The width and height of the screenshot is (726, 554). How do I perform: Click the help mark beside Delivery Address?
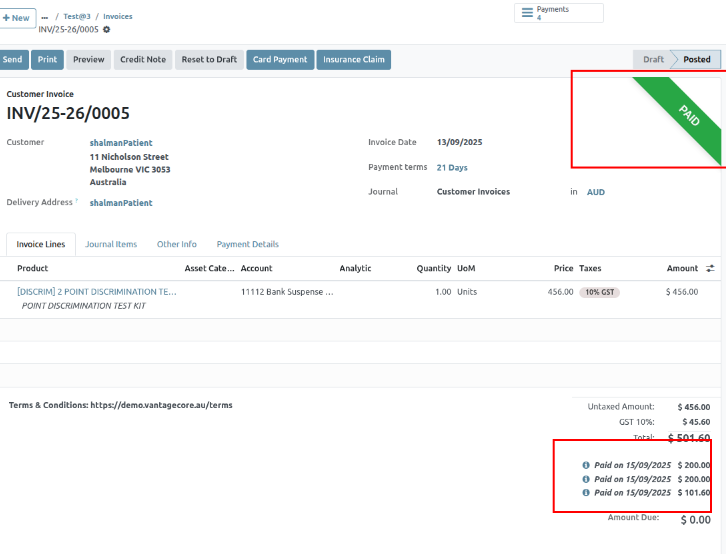[x=77, y=201]
